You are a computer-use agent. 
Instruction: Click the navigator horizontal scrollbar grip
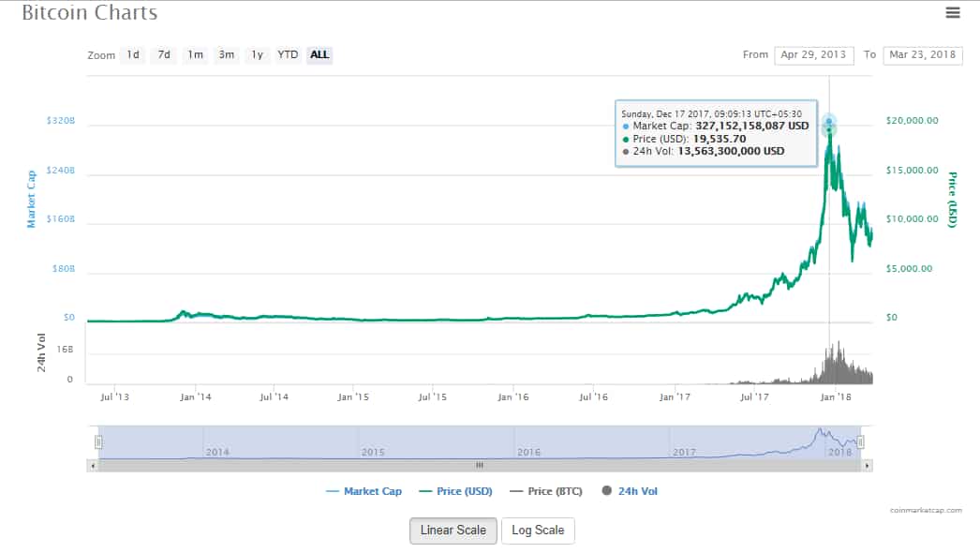coord(480,466)
